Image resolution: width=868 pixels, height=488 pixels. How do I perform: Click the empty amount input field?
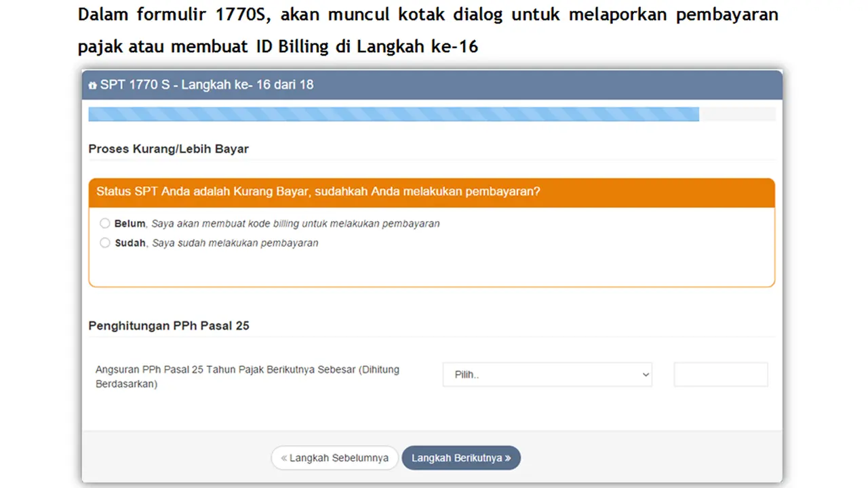click(720, 374)
